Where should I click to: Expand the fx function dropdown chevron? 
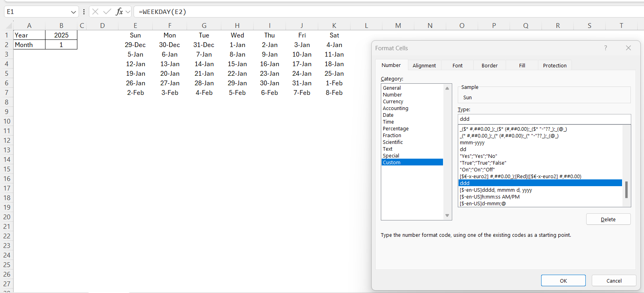point(128,12)
